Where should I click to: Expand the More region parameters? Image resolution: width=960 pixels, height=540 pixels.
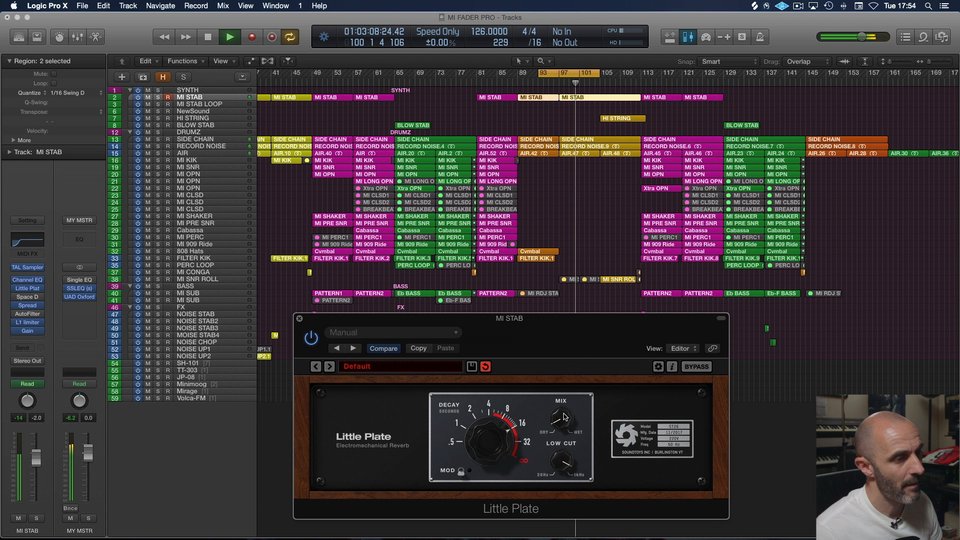coord(13,140)
